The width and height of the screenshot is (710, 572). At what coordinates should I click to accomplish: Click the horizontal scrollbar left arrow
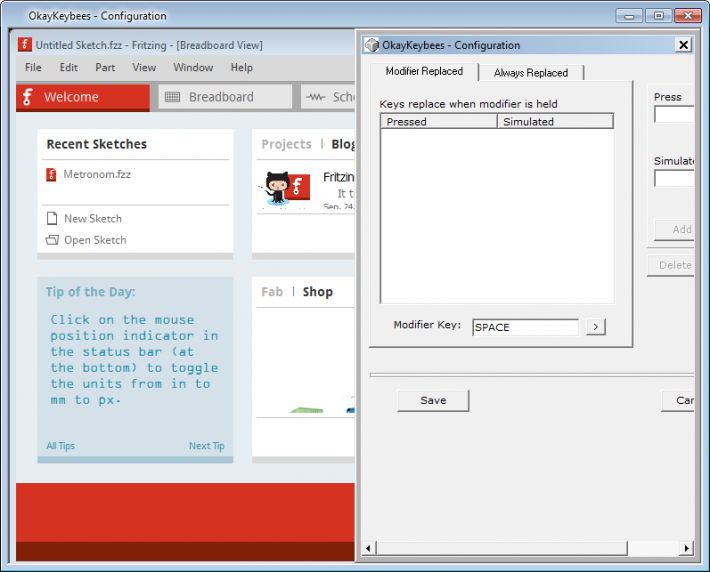point(368,548)
